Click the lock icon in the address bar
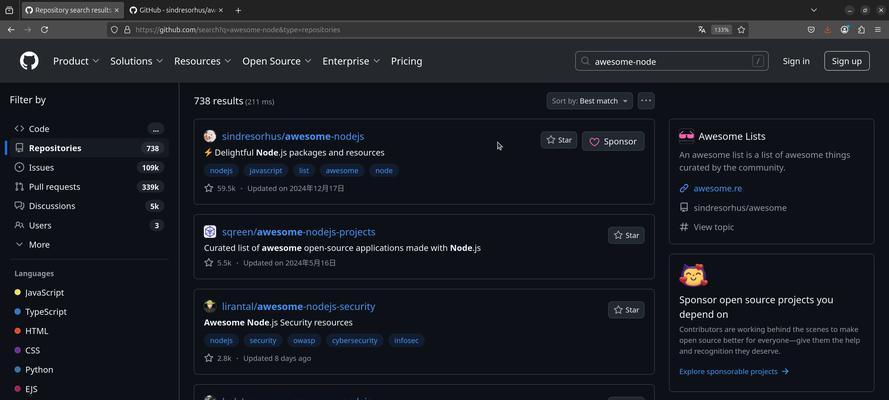 (x=127, y=29)
